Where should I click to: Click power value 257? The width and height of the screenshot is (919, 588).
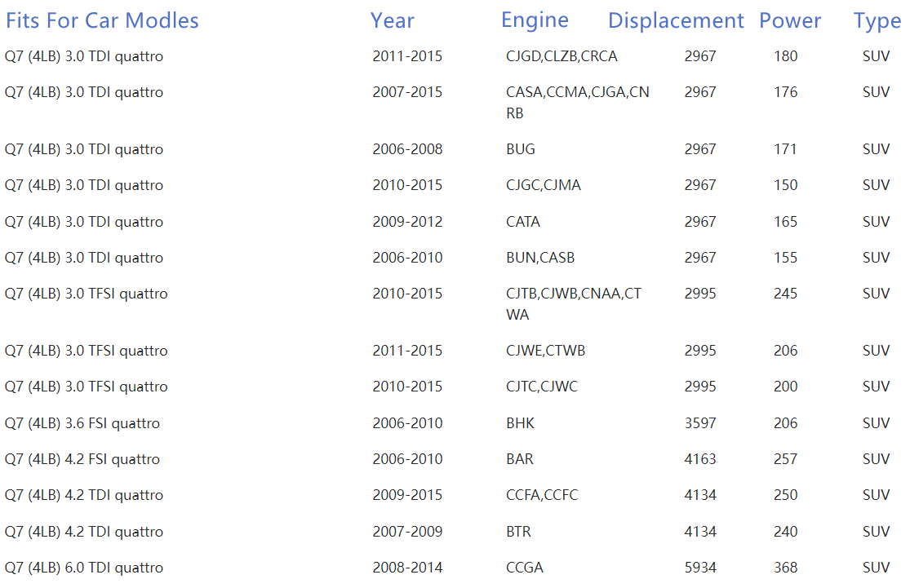click(785, 459)
